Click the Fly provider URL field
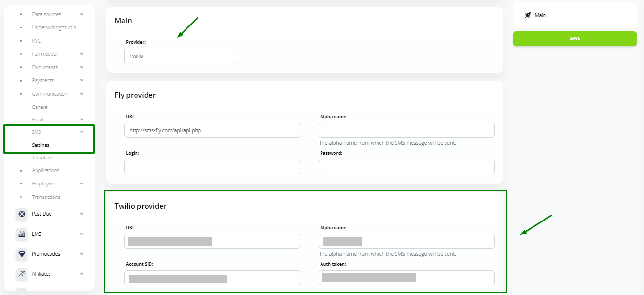Viewport: 644px width, 295px height. pyautogui.click(x=212, y=130)
